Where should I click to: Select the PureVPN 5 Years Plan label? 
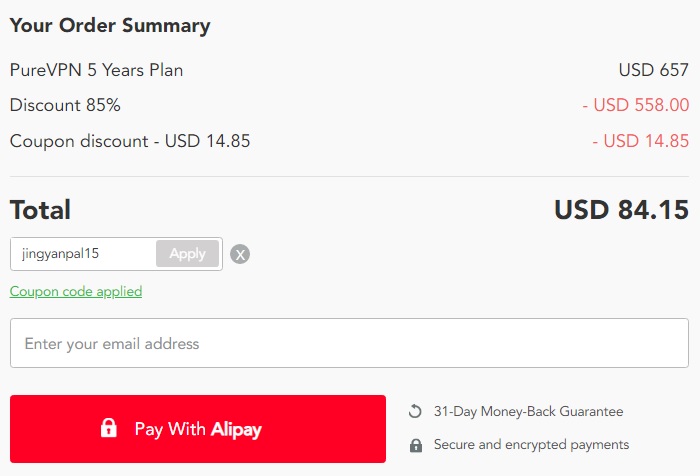point(96,70)
